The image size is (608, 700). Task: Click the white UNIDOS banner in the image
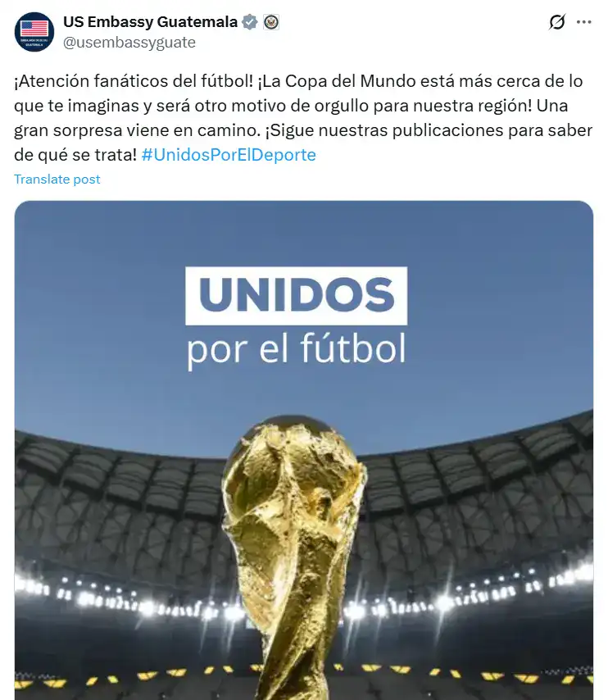click(x=296, y=296)
